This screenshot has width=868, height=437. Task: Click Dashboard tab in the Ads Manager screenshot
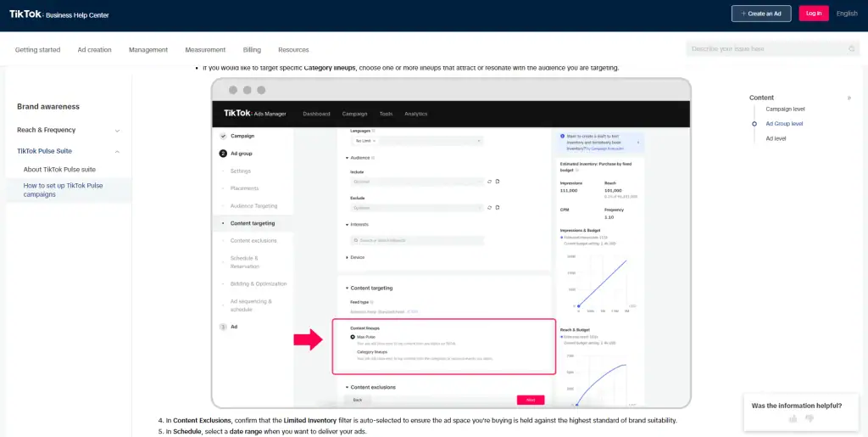click(x=316, y=114)
